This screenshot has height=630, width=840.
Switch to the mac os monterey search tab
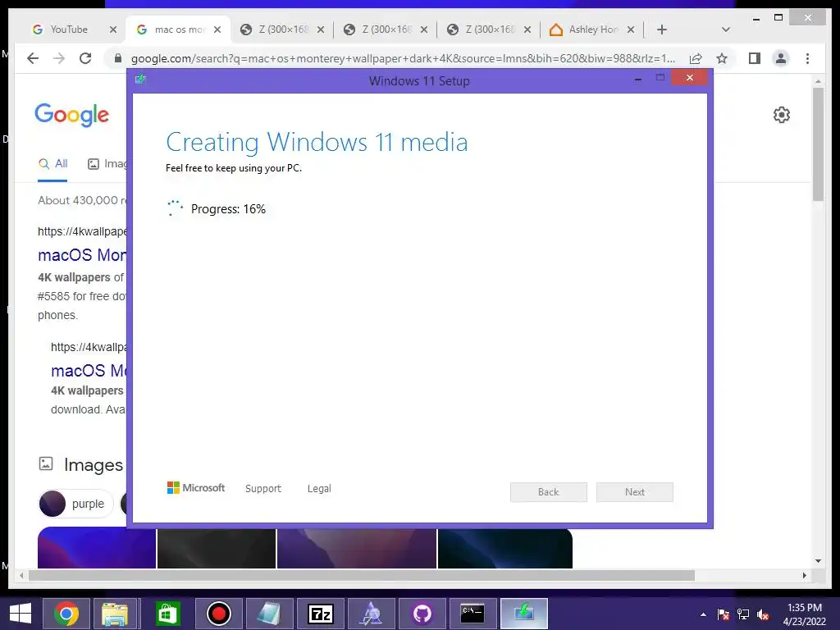[x=179, y=30]
